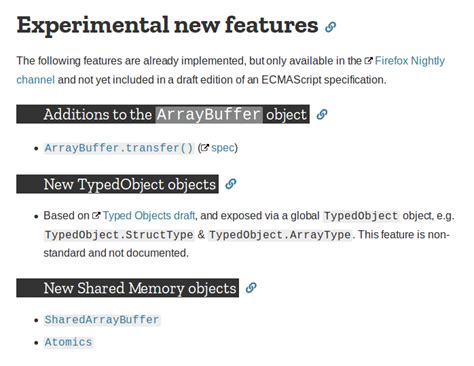Viewport: 474px width, 366px height.
Task: Click the external link icon before spec
Action: click(x=205, y=148)
